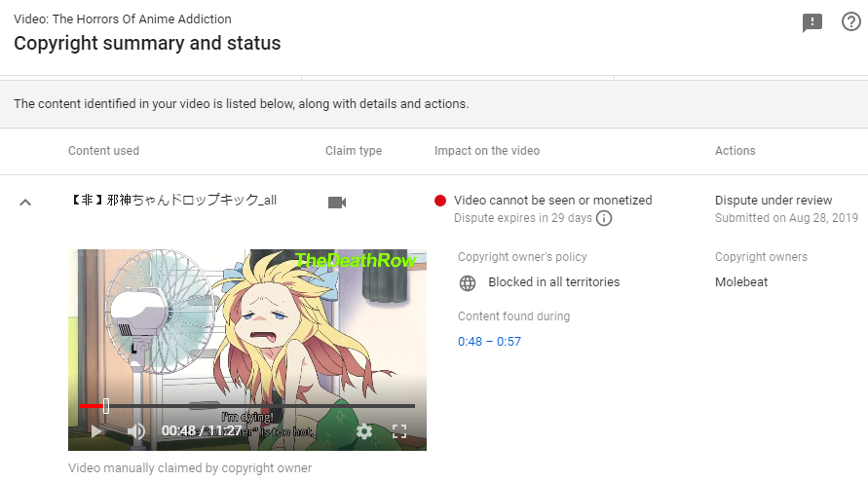Click the Actions column header
This screenshot has height=482, width=868.
(x=736, y=151)
